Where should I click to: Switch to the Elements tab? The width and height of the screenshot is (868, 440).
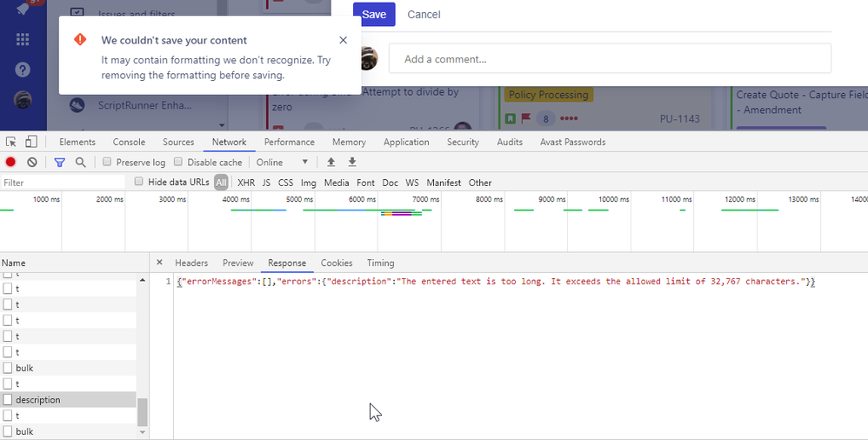pos(77,142)
